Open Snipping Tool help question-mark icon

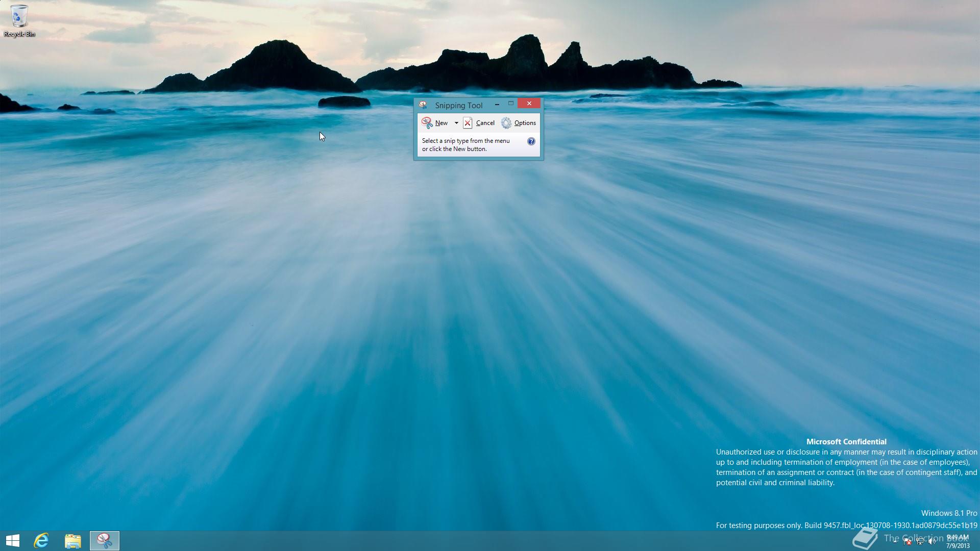click(x=531, y=141)
